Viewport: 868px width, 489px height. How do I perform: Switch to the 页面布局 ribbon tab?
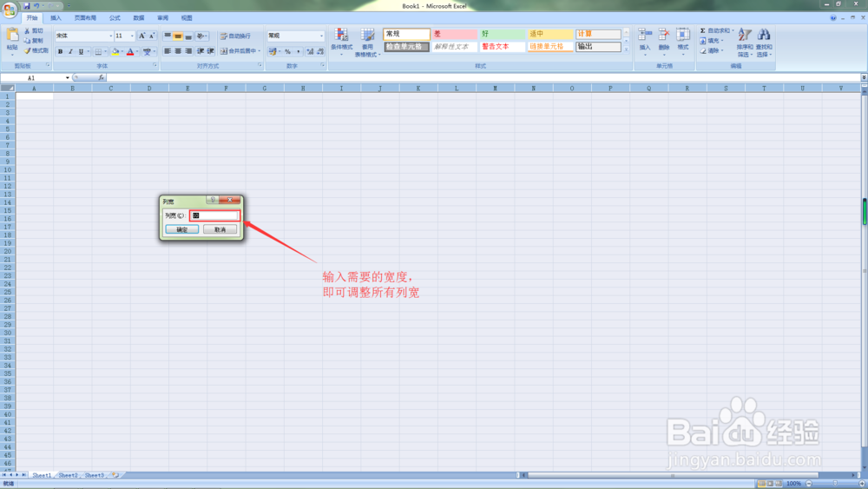tap(85, 17)
